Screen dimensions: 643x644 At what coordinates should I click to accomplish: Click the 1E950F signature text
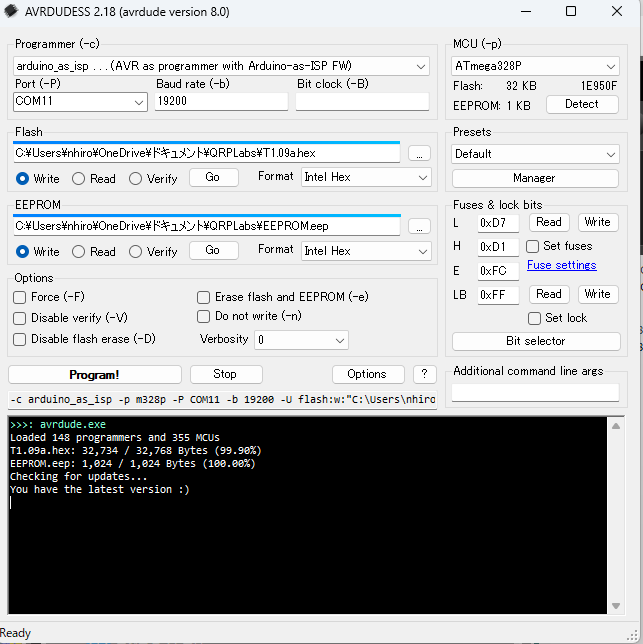[x=599, y=86]
